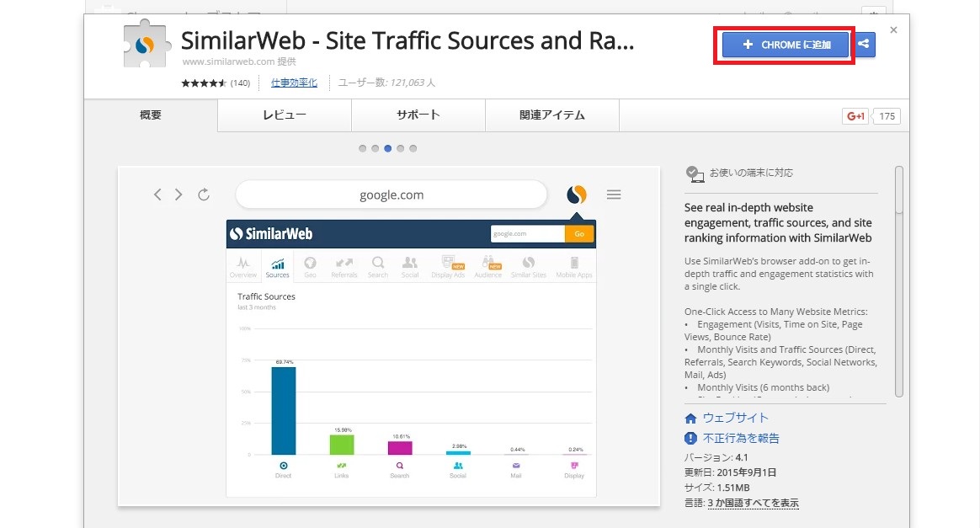Select the fourth carousel dot
This screenshot has width=980, height=528.
tap(401, 149)
